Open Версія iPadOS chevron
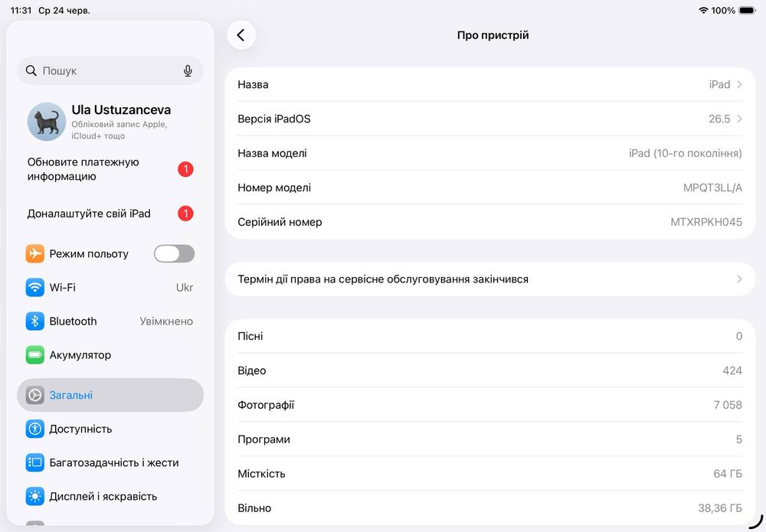The width and height of the screenshot is (766, 532). (x=740, y=119)
